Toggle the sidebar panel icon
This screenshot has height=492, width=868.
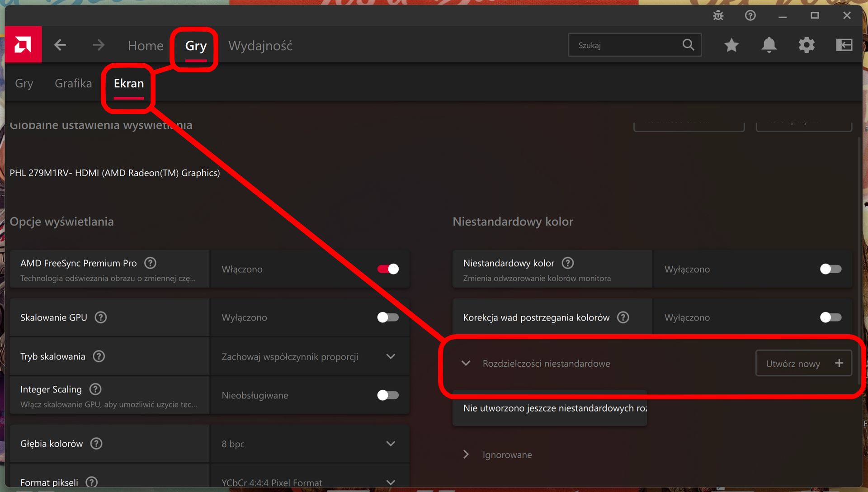(x=844, y=45)
